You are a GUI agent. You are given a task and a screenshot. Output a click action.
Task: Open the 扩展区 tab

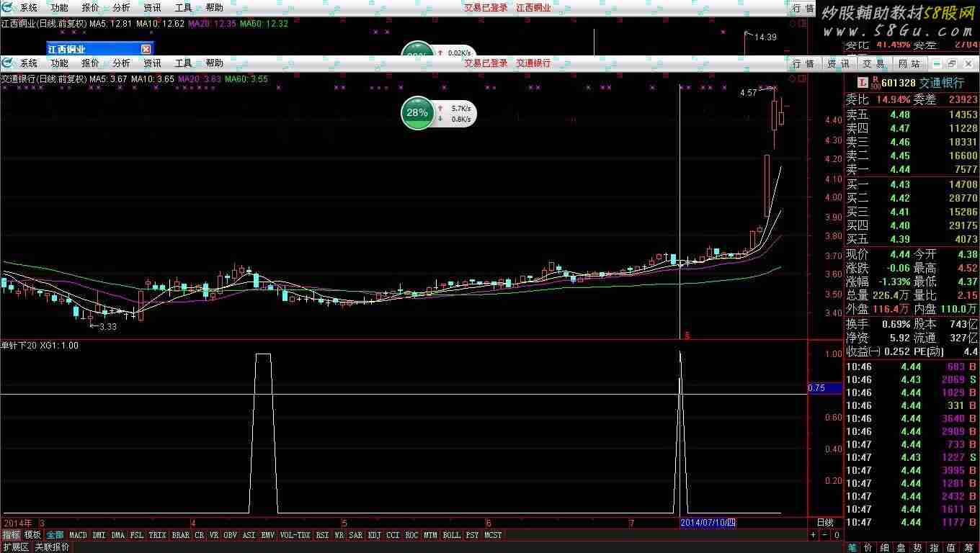(16, 547)
